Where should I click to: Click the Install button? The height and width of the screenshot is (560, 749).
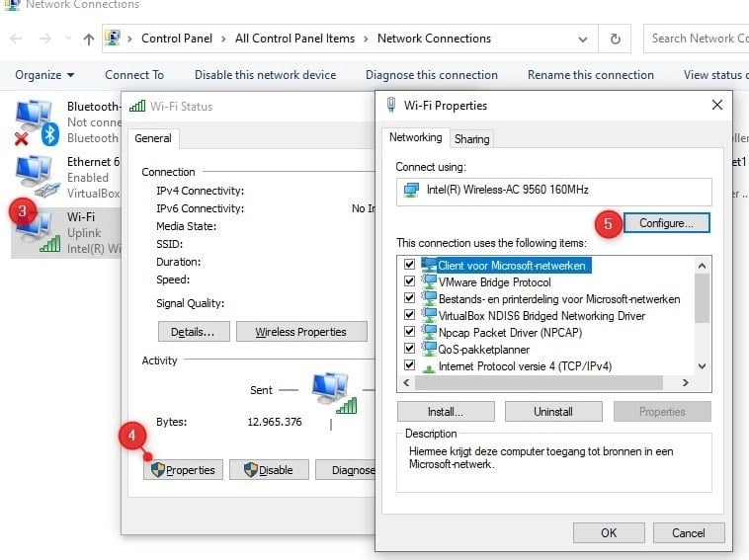point(446,412)
